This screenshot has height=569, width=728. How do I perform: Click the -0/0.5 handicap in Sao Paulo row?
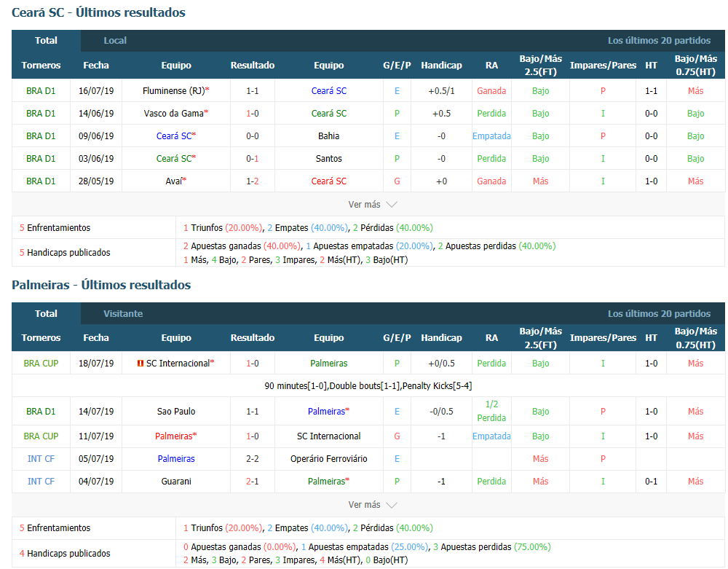[x=442, y=411]
